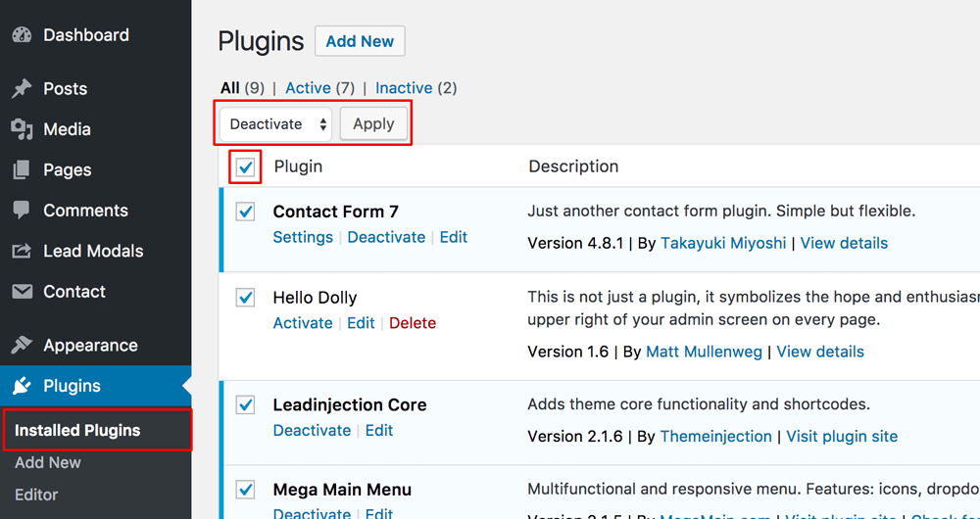Uncheck the Mega Main Menu checkbox
The width and height of the screenshot is (980, 519).
(245, 490)
